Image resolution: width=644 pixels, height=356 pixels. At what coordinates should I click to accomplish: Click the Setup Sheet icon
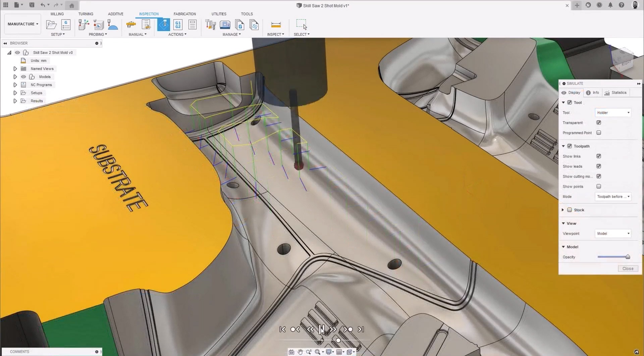pyautogui.click(x=193, y=25)
